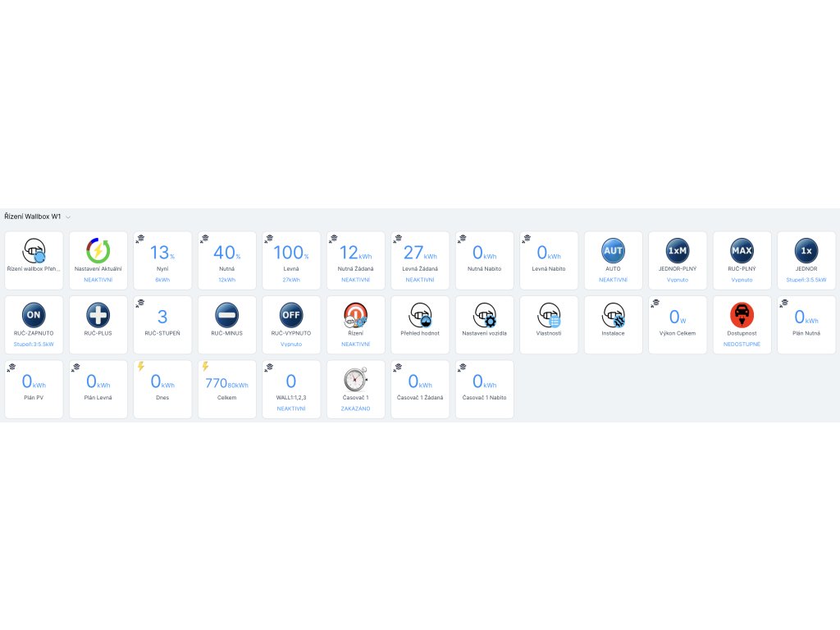Select the Nutná 40% tile
The width and height of the screenshot is (840, 630).
pos(226,260)
